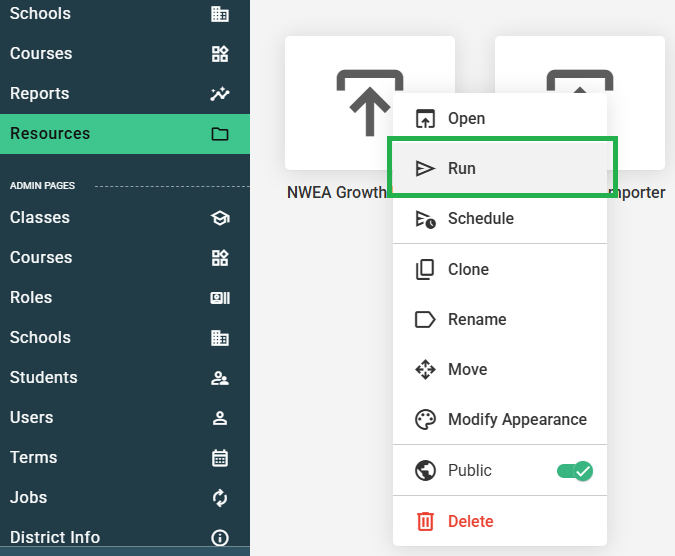Click the Students people icon
Screen dimensions: 675x556
pyautogui.click(x=220, y=378)
